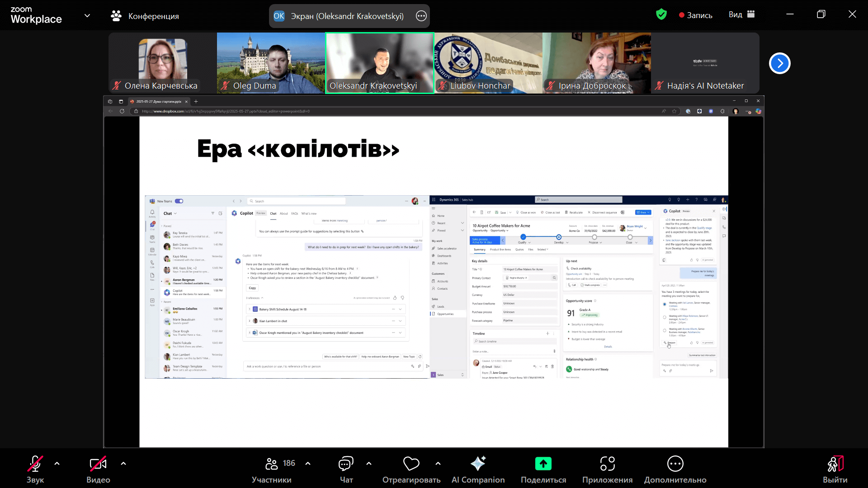The height and width of the screenshot is (488, 868).
Task: Click browser back arrow in shared screen
Action: pos(110,111)
